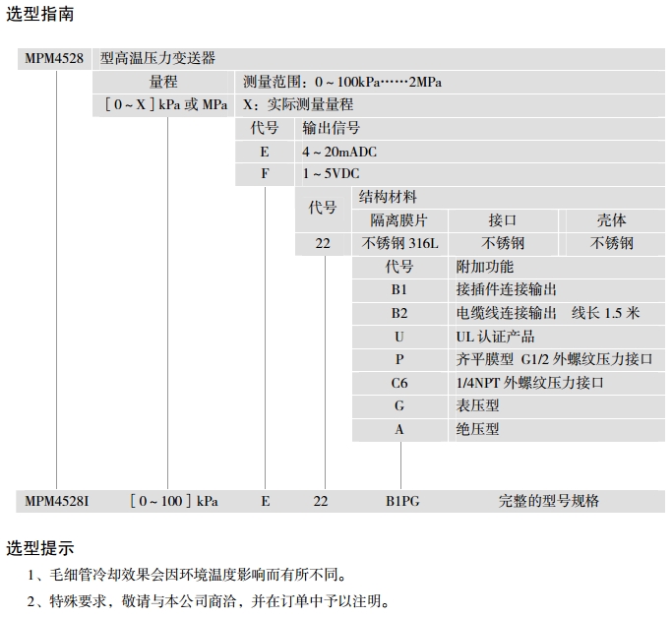The image size is (672, 618).
Task: Click the B2 code cell
Action: pos(399,313)
